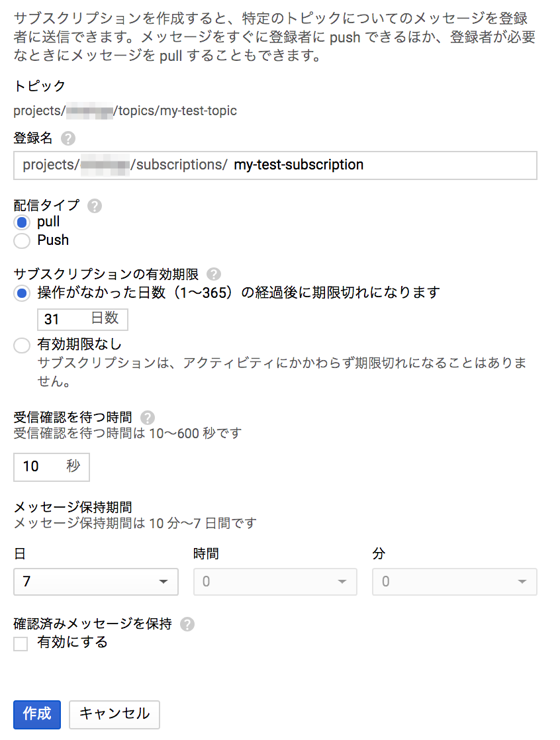Open the 時間 dropdown
Viewport: 560px width, 740px height.
tap(275, 582)
